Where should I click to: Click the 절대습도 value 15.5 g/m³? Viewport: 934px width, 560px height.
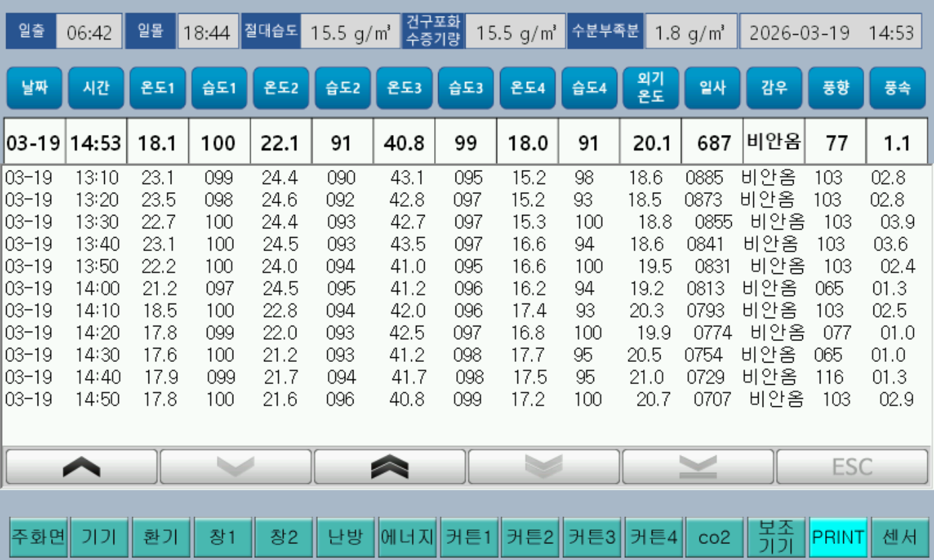pos(351,32)
